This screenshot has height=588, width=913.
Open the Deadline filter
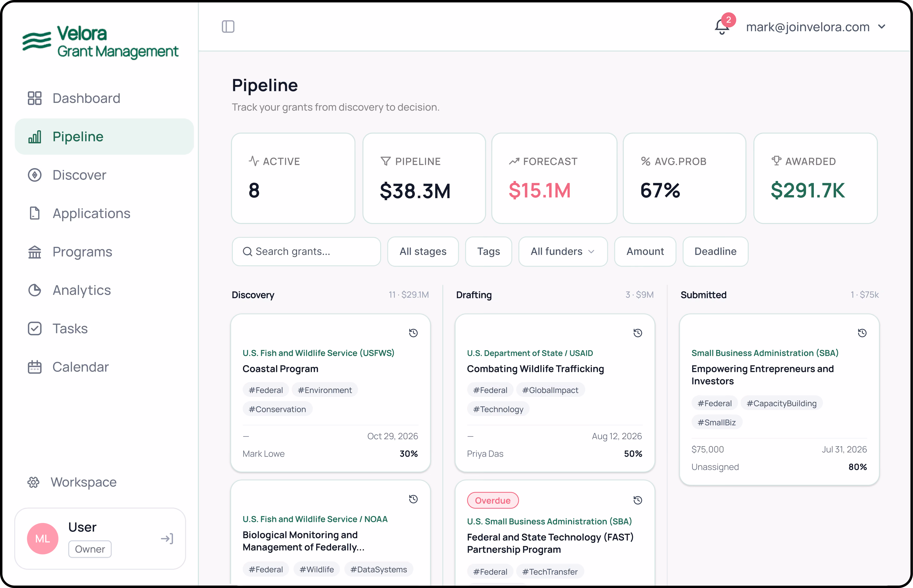pos(715,252)
